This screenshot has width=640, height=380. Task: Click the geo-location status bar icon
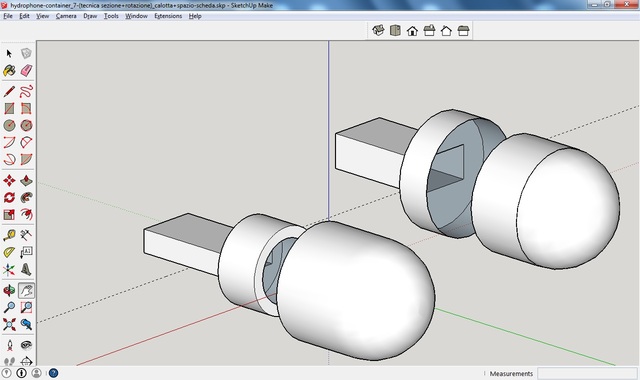click(7, 373)
